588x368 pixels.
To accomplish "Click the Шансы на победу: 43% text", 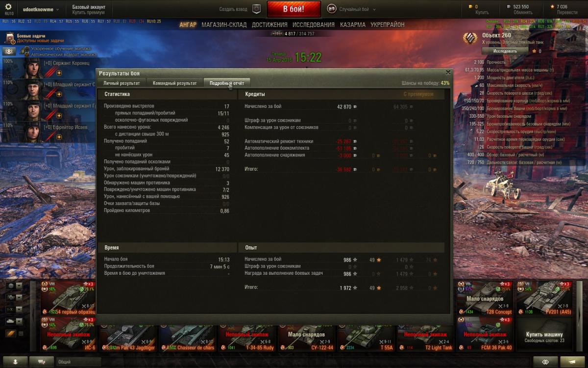I will pyautogui.click(x=425, y=83).
